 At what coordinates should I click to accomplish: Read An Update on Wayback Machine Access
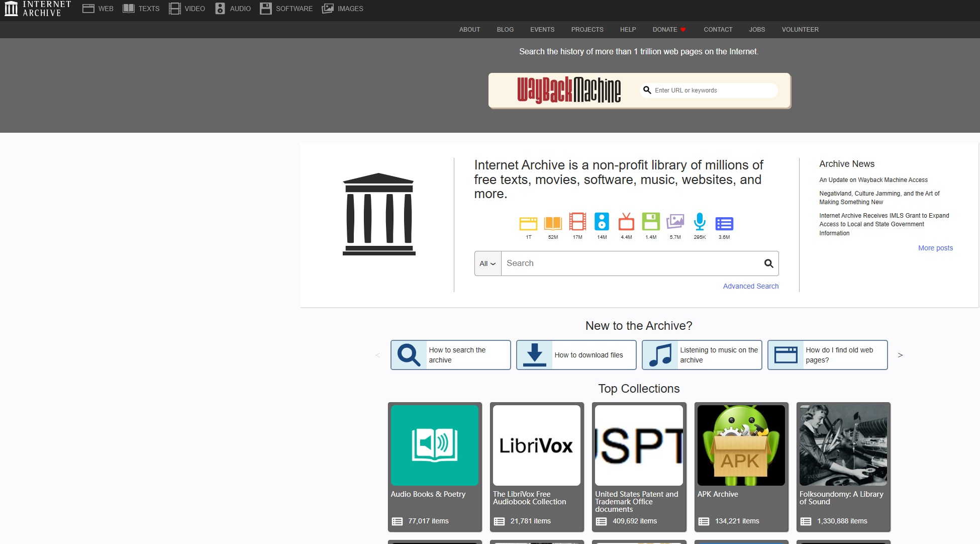tap(873, 180)
